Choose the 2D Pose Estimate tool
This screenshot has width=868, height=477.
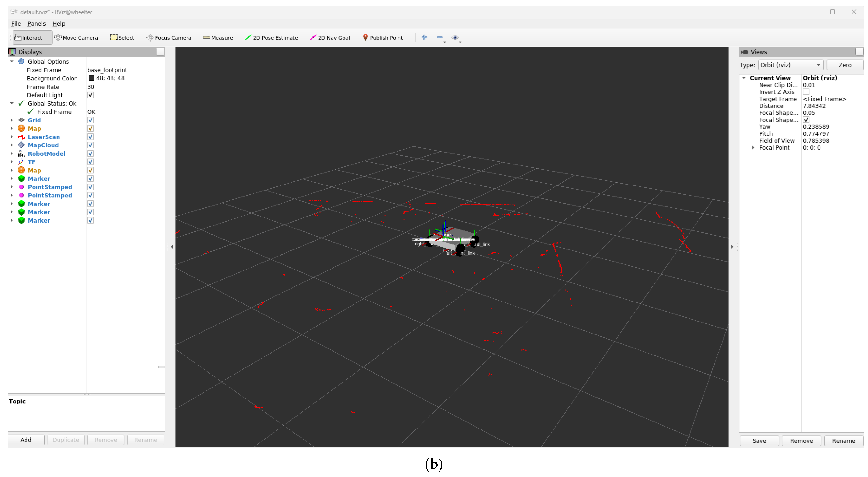pos(271,38)
